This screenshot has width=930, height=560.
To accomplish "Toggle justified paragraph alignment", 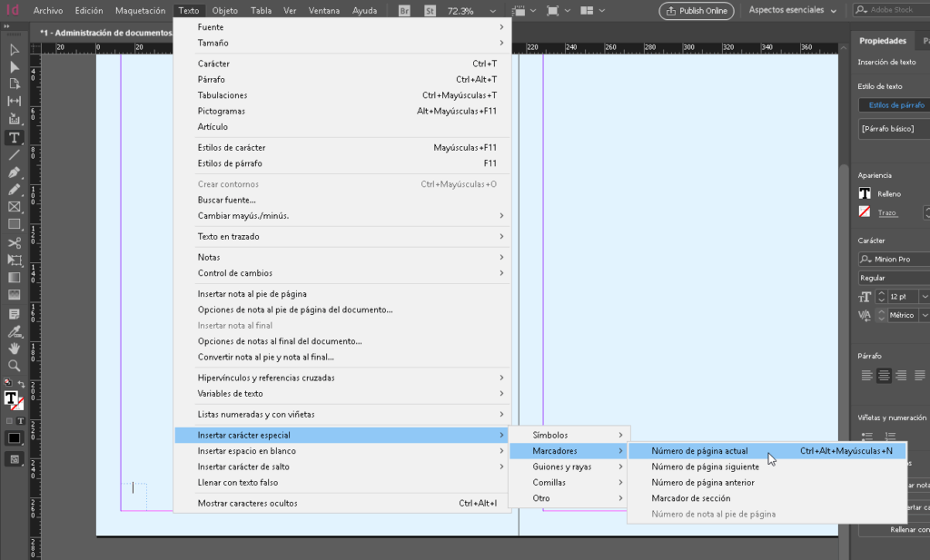I will point(920,376).
